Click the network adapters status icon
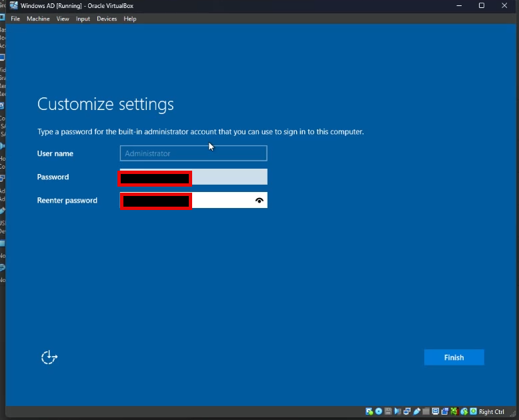The width and height of the screenshot is (519, 420). point(407,411)
